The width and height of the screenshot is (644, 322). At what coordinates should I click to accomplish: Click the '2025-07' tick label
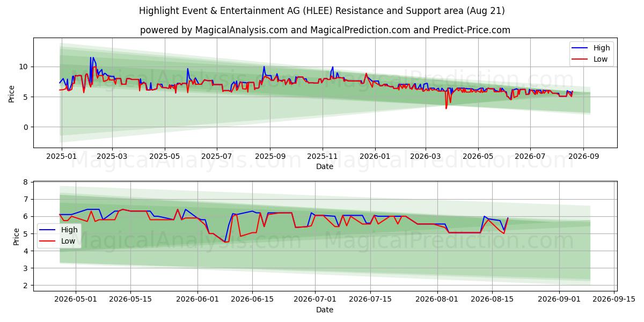217,156
